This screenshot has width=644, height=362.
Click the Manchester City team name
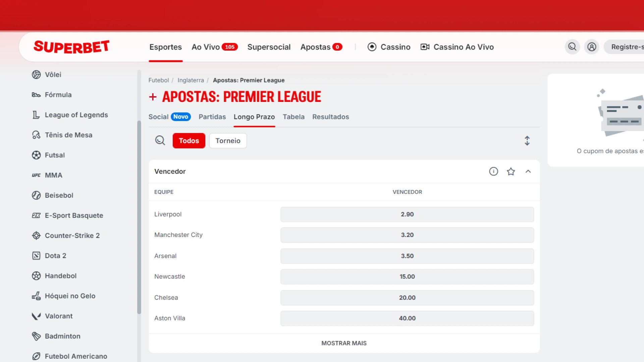click(x=178, y=235)
